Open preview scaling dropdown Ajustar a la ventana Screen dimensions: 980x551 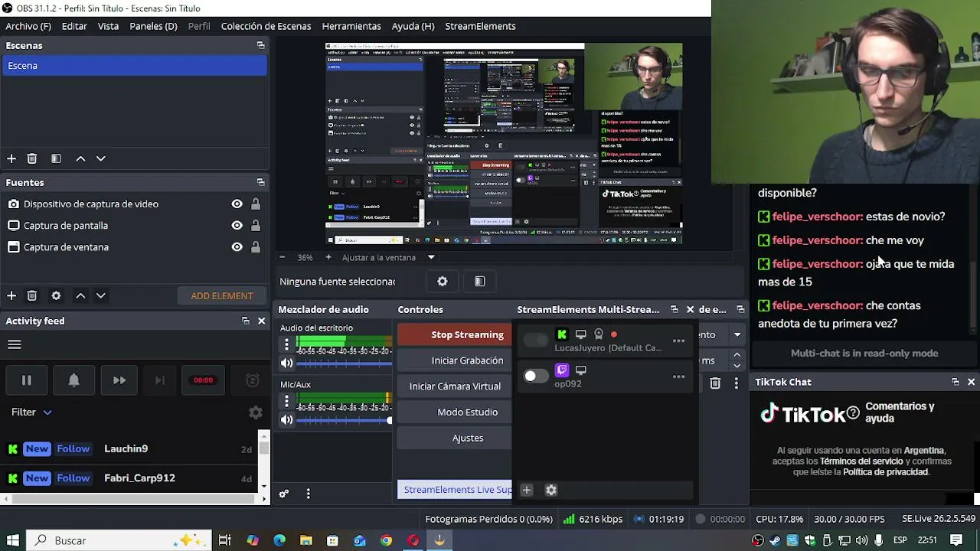(389, 258)
